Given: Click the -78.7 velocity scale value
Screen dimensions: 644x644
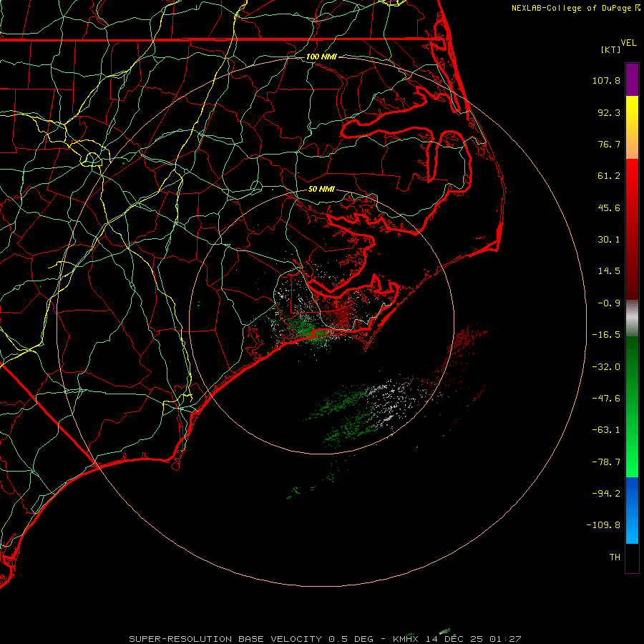Looking at the screenshot, I should tap(606, 462).
